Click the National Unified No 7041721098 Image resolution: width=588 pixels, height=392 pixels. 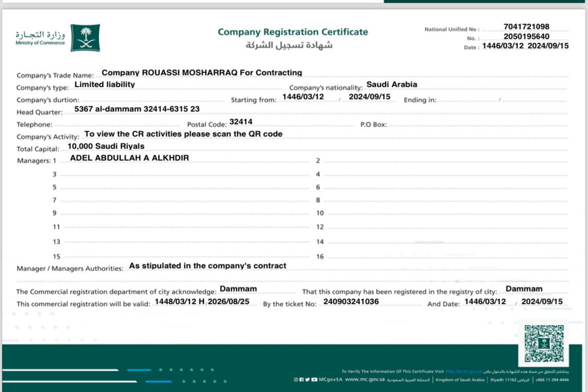coord(526,26)
